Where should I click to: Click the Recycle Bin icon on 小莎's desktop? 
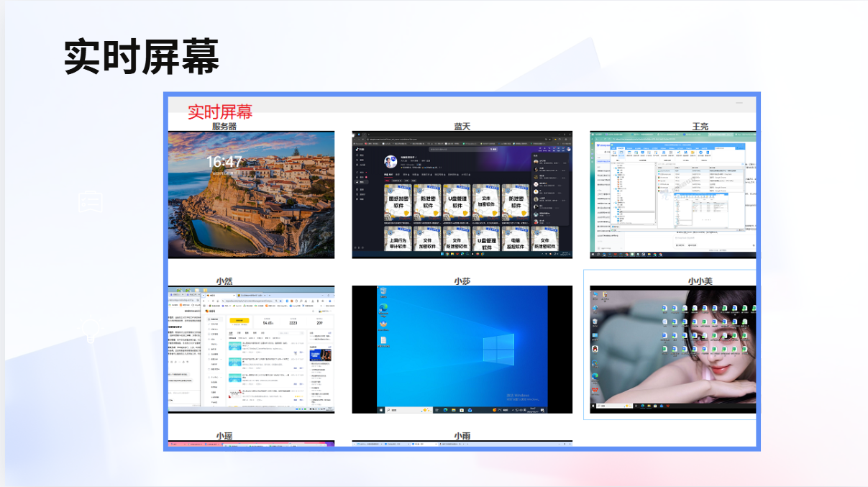[x=383, y=292]
